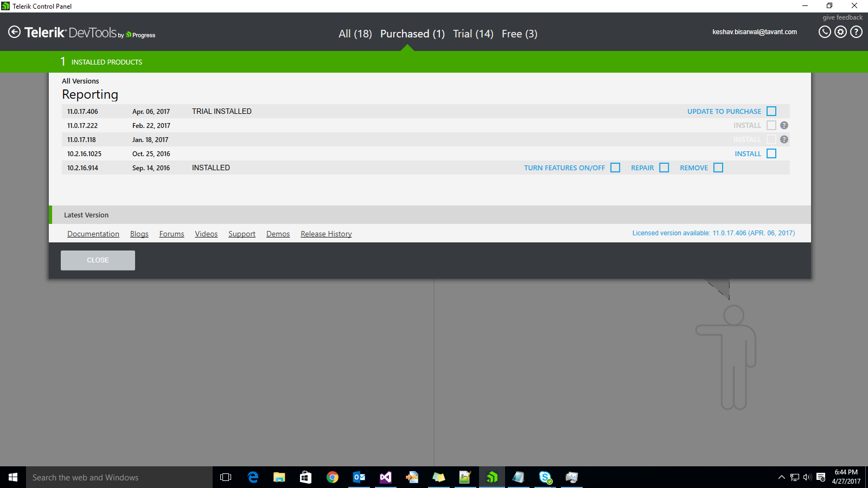This screenshot has height=488, width=868.
Task: Open the phone contact icon
Action: [x=825, y=31]
